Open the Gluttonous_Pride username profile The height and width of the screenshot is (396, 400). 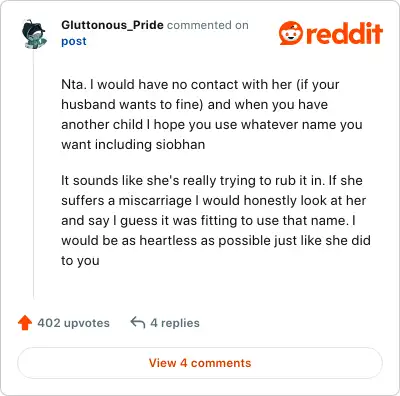pos(112,25)
